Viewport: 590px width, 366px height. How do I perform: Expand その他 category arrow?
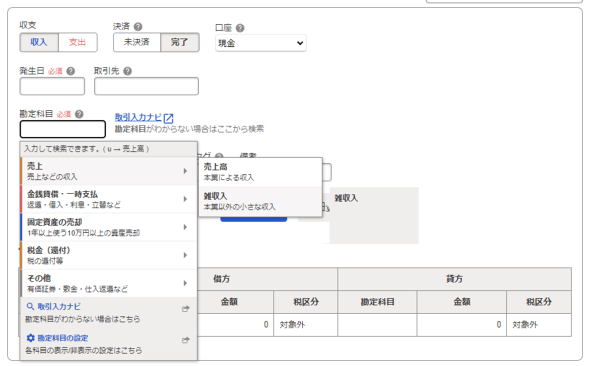click(185, 283)
